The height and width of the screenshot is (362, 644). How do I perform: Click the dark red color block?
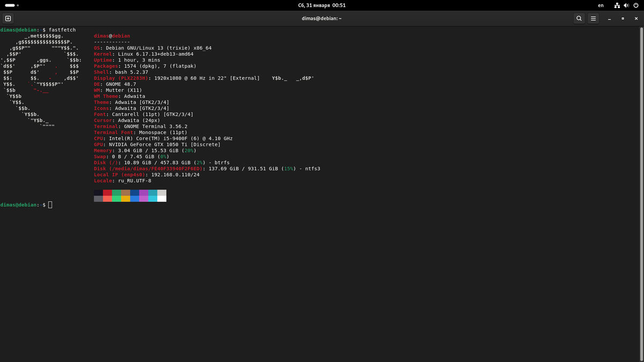(107, 193)
